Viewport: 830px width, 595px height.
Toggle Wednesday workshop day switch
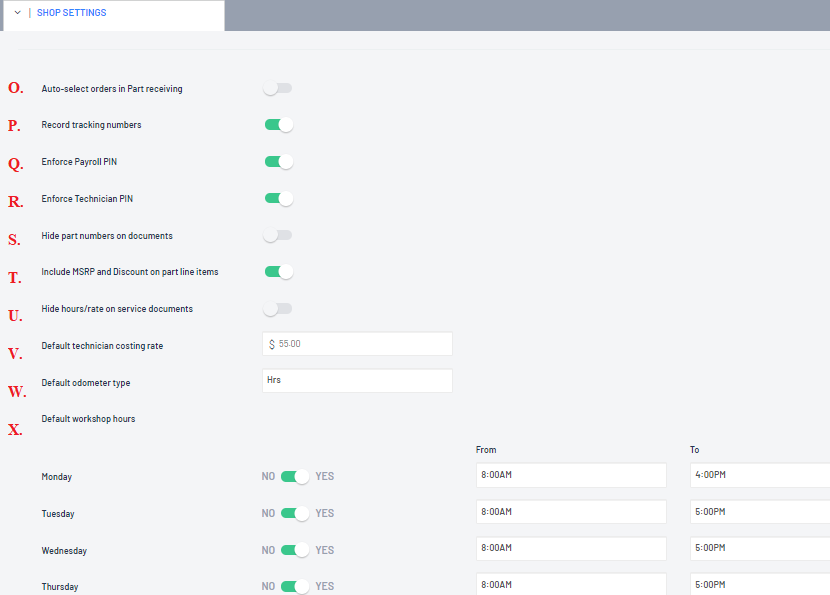(295, 550)
